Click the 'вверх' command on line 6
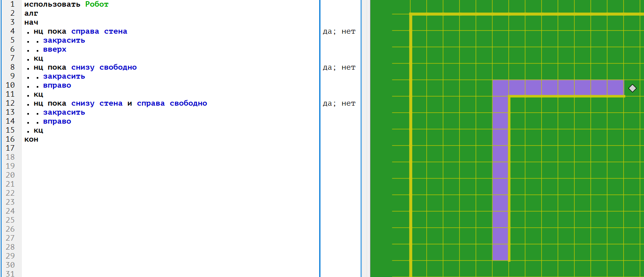Viewport: 644px width, 277px height. pos(55,49)
